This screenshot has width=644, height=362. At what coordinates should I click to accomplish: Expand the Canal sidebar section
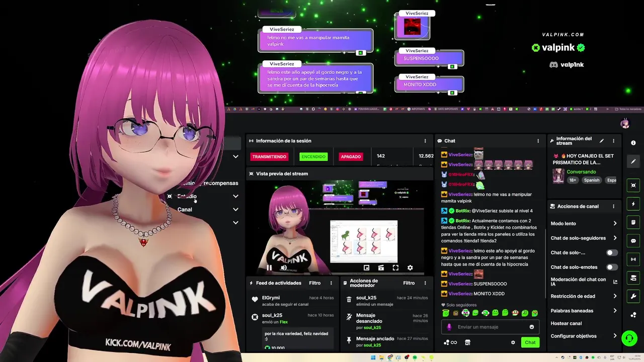click(235, 209)
